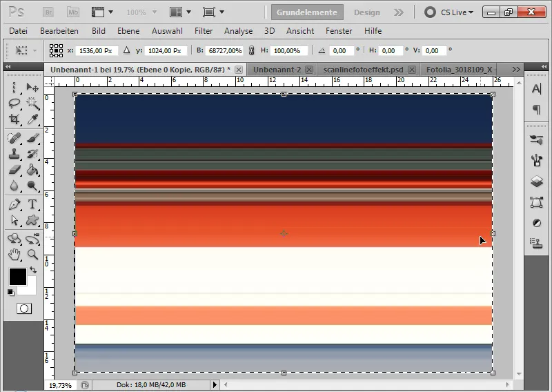
Task: Select the Healing Brush tool
Action: pos(14,138)
